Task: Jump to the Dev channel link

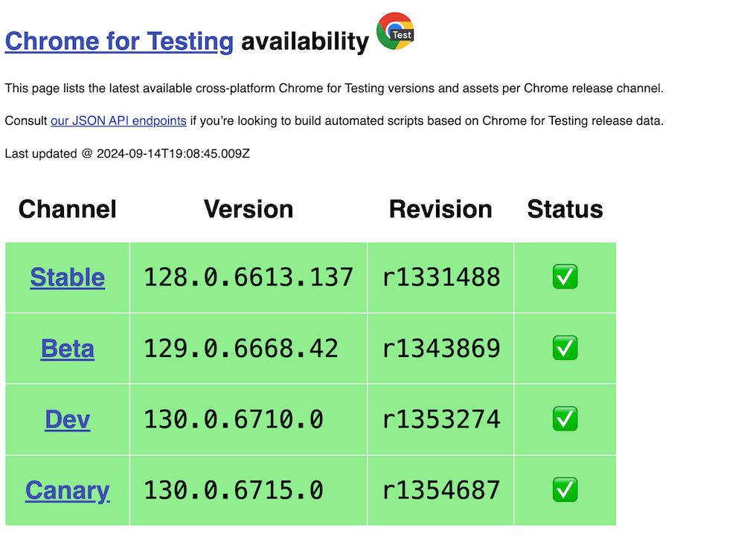Action: [x=68, y=419]
